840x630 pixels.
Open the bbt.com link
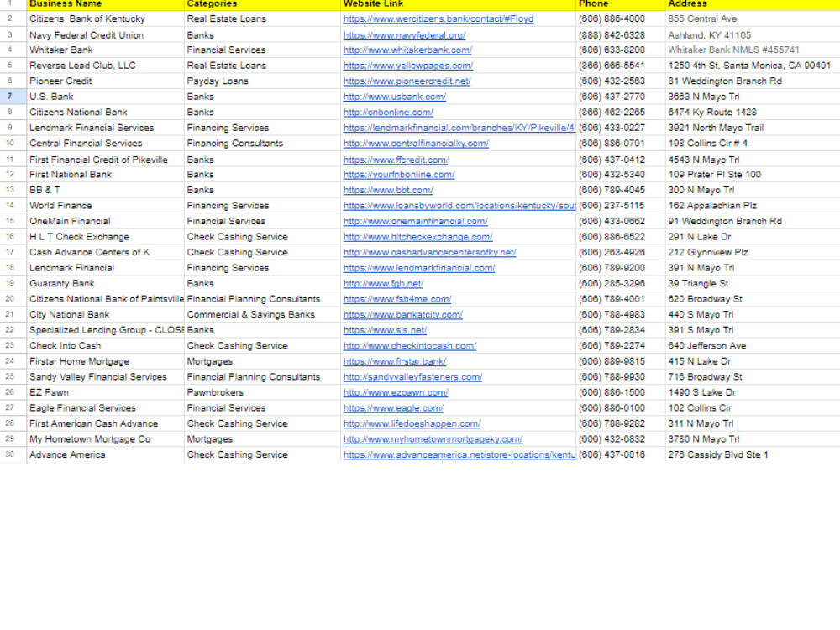pos(388,190)
